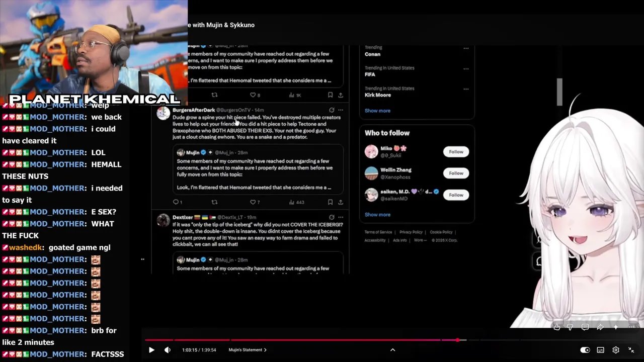Share the video with the arrow icon
The height and width of the screenshot is (362, 644).
600,327
